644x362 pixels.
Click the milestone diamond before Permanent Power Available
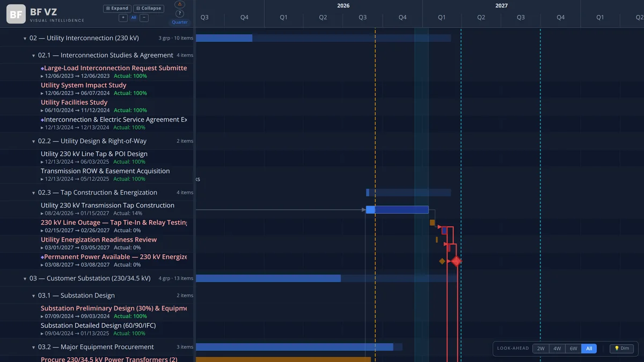(42, 257)
